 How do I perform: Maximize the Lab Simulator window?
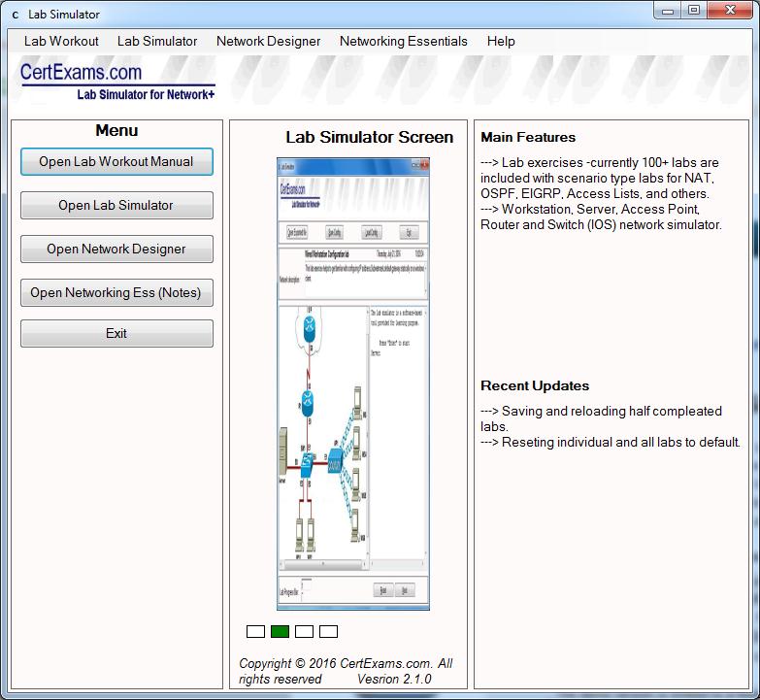694,11
